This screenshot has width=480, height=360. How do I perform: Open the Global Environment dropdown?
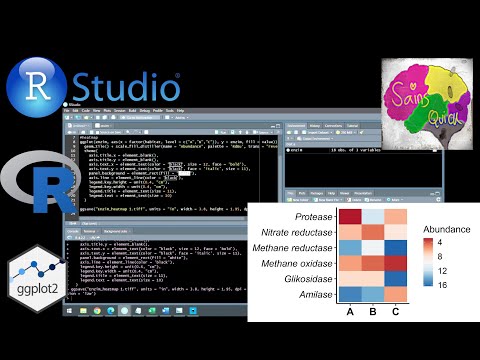click(x=315, y=138)
